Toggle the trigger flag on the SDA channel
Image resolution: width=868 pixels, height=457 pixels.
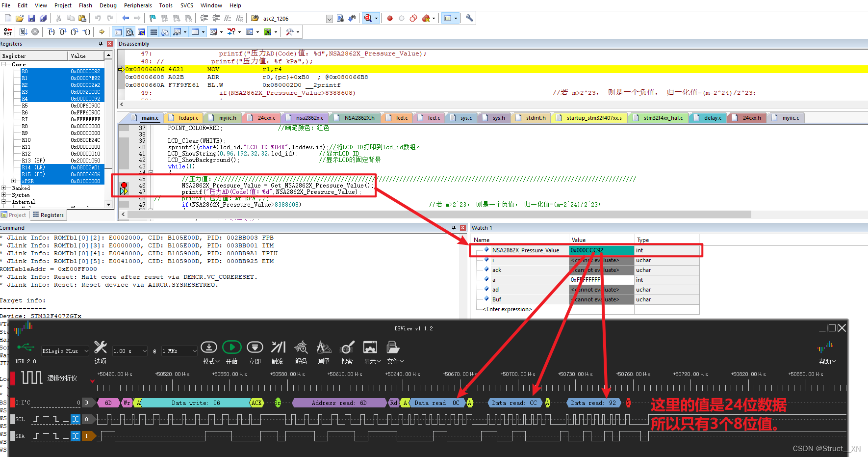point(75,436)
